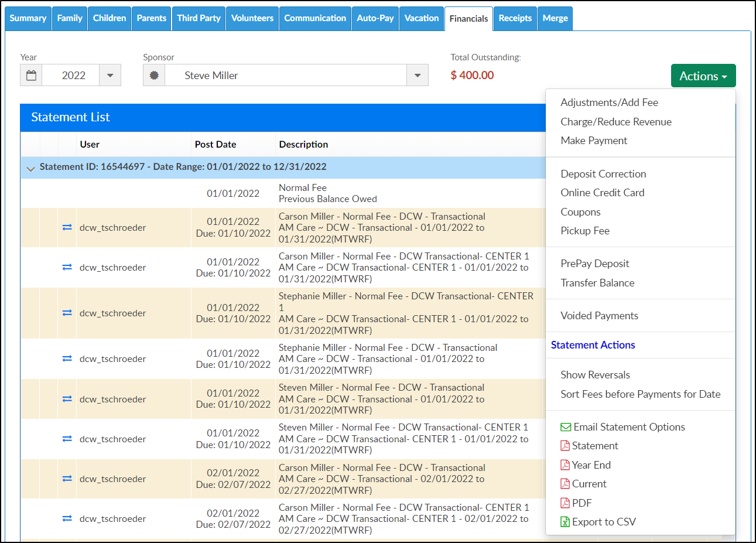The image size is (756, 543).
Task: Select the Financials tab
Action: pyautogui.click(x=468, y=19)
